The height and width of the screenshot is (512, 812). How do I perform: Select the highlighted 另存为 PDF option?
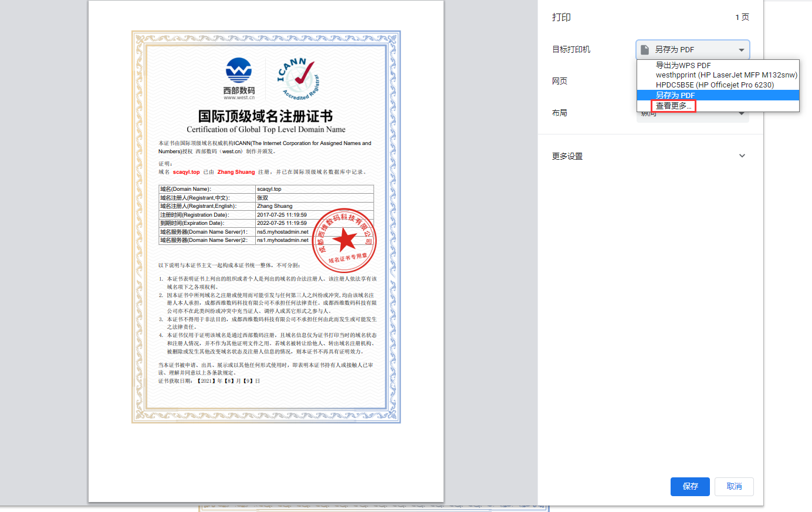point(675,95)
